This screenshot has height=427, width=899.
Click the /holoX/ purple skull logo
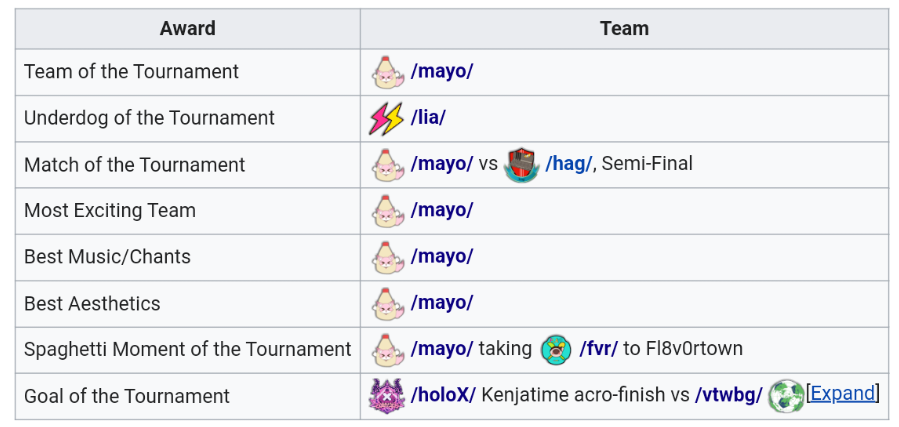(387, 395)
